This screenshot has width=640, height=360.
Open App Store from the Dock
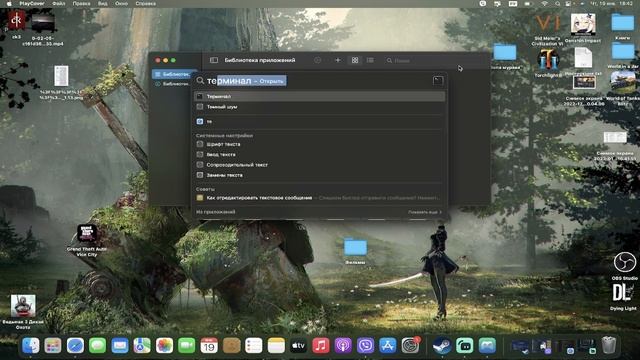[388, 346]
